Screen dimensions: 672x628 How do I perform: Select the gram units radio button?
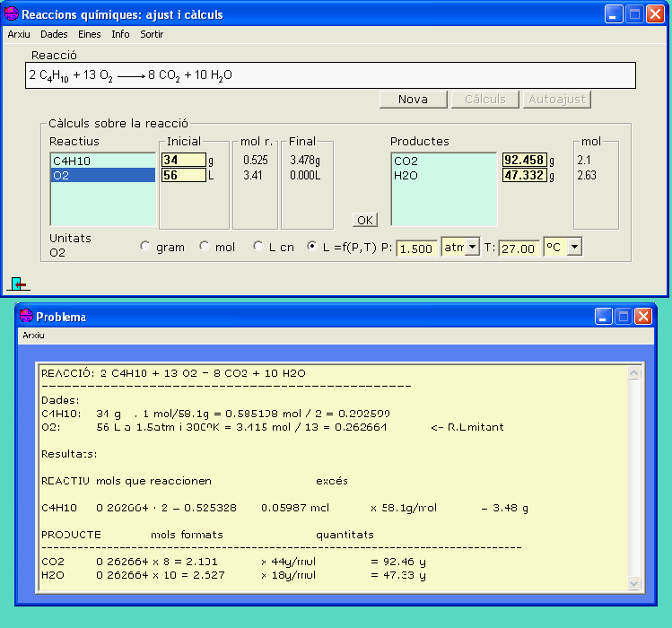point(144,246)
